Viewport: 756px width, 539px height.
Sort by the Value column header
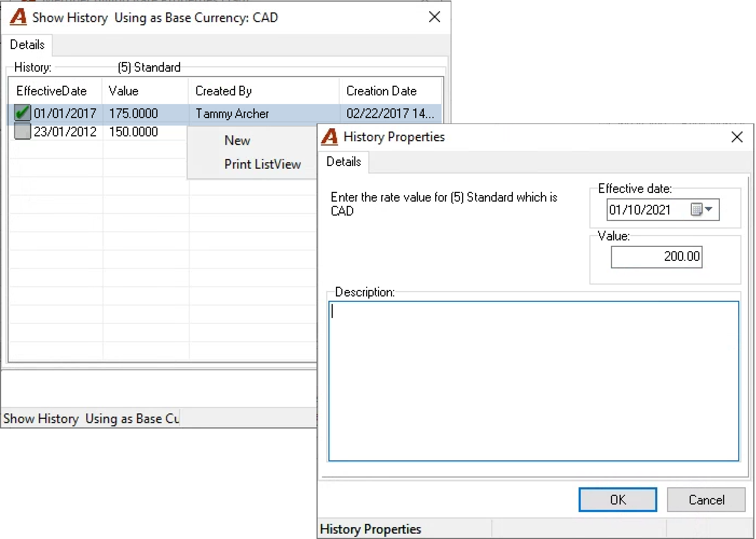146,91
